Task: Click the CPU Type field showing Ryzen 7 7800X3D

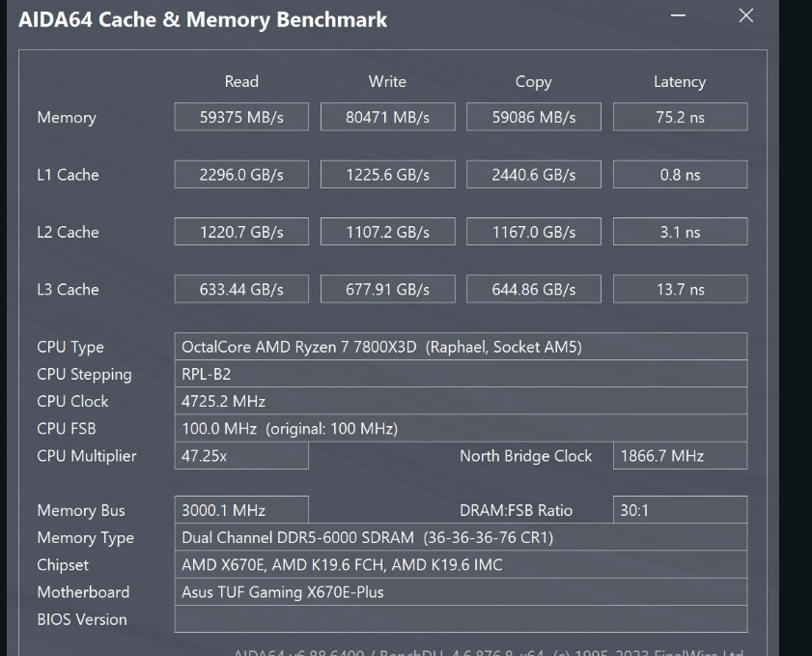Action: [x=461, y=347]
